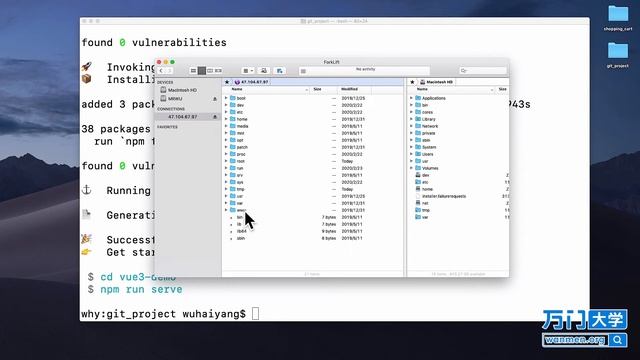
Task: Select the System folder icon in right pane
Action: 418,147
